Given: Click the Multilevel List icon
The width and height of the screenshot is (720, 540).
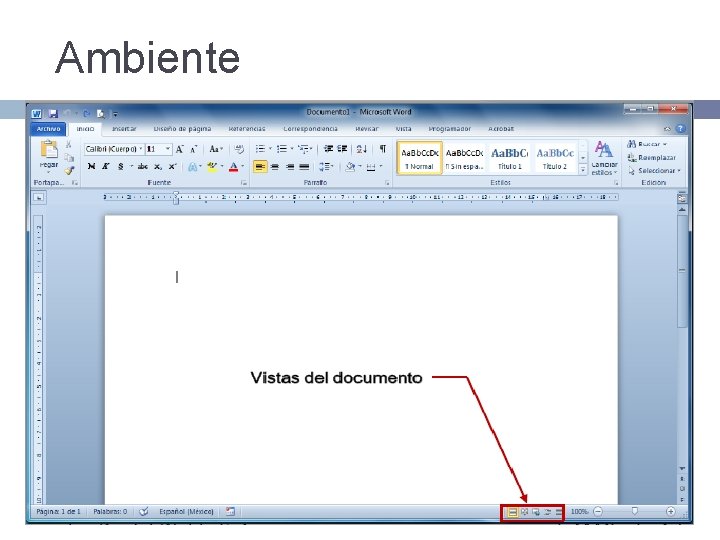Looking at the screenshot, I should click(x=303, y=149).
